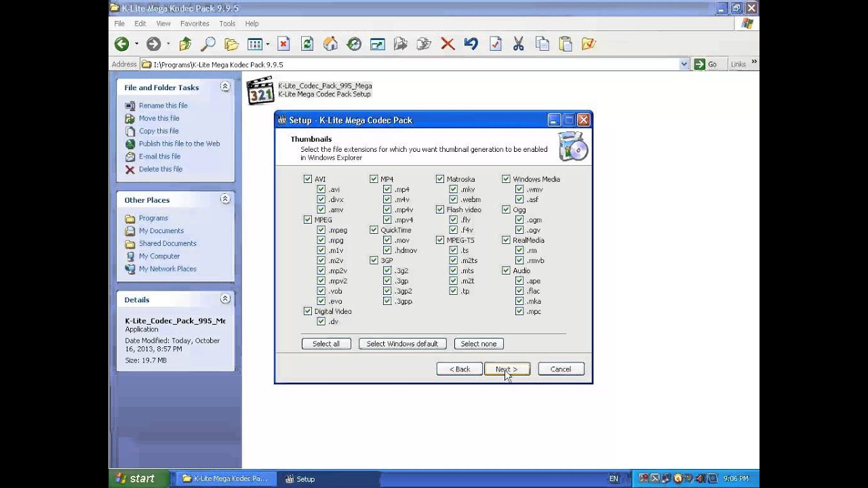The height and width of the screenshot is (488, 868).
Task: Click Rename this file link
Action: pos(163,106)
